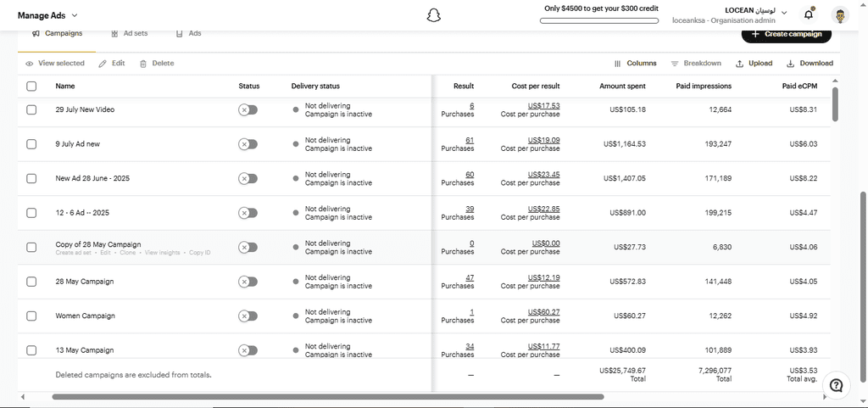Toggle status switch for 12 - 6 Ad
The height and width of the screenshot is (408, 868).
pos(248,213)
